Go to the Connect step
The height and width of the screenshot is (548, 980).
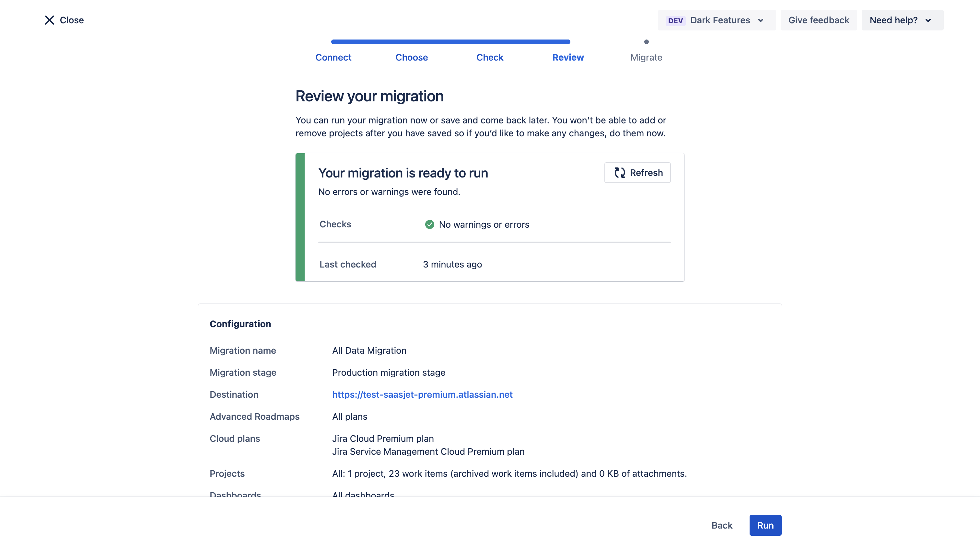click(333, 57)
